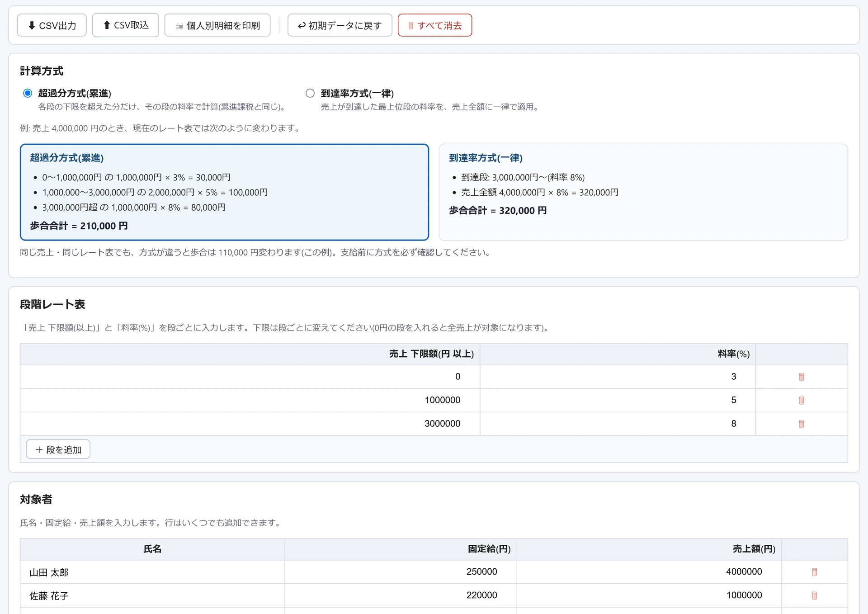Edit the name field 山田 太郎
The height and width of the screenshot is (614, 868).
152,572
